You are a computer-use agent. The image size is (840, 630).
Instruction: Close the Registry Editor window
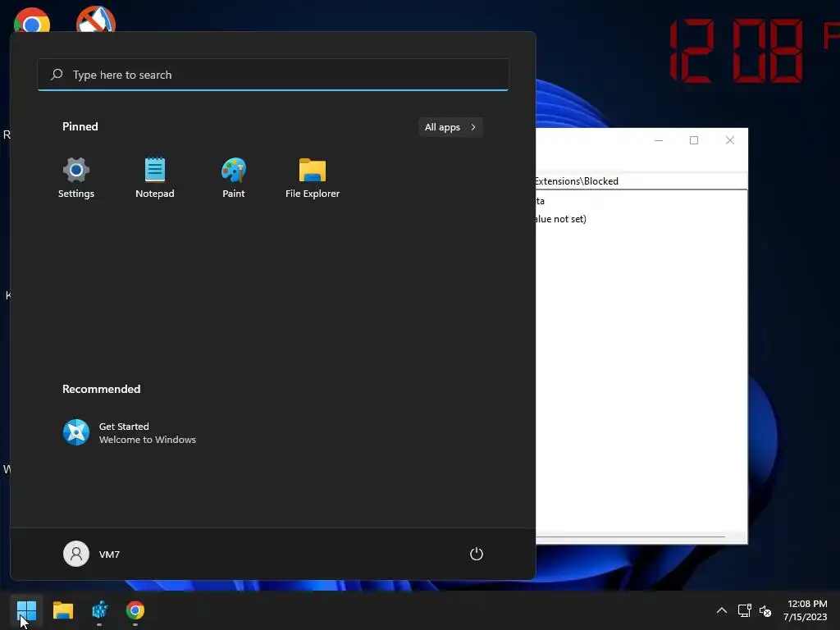729,140
